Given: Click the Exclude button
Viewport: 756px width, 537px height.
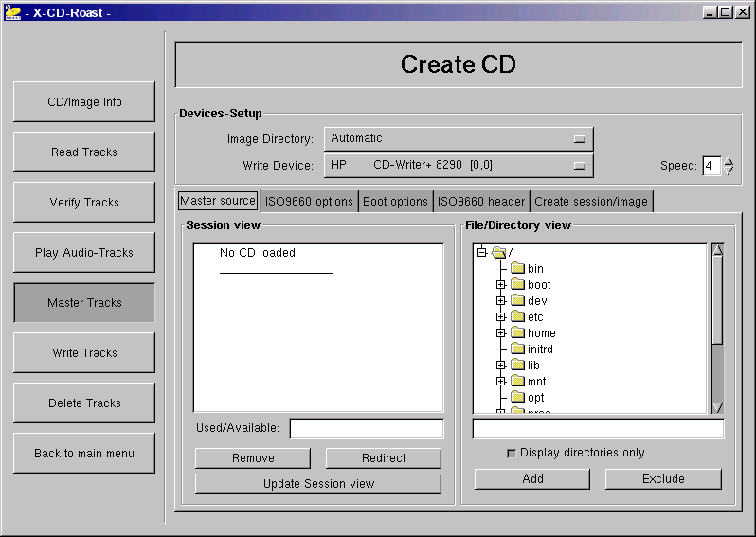Looking at the screenshot, I should (x=663, y=478).
